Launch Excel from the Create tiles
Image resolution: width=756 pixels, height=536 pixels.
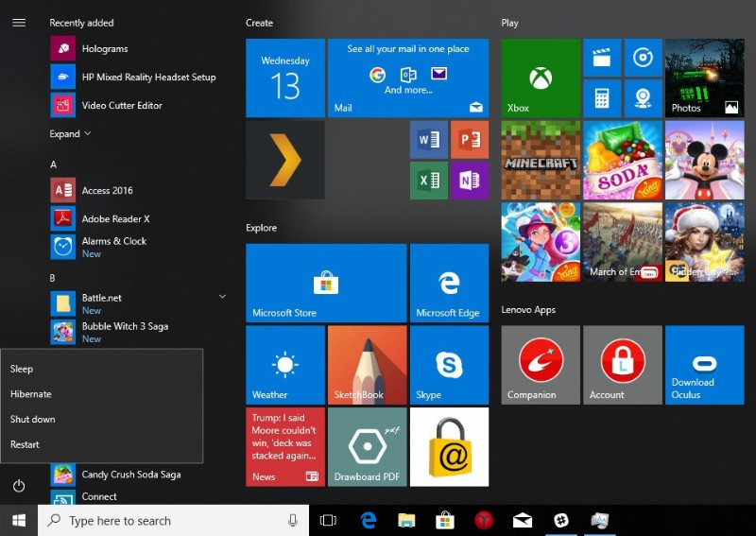(x=429, y=181)
